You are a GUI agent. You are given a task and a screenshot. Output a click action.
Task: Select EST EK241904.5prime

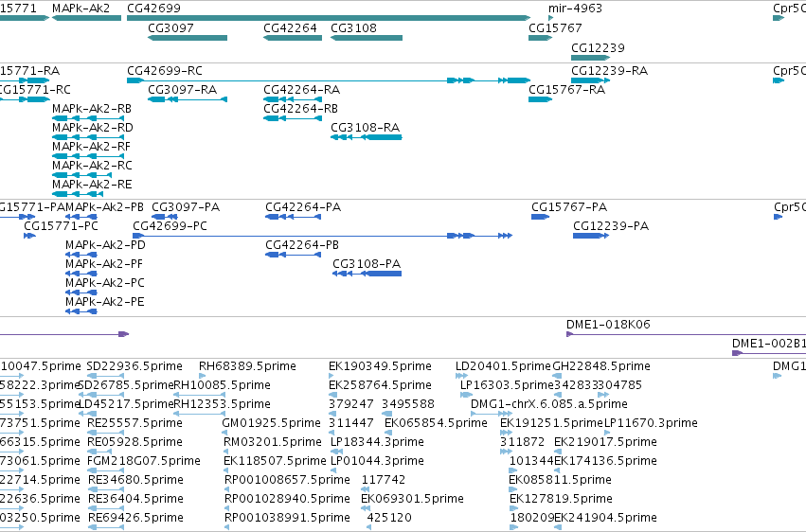click(558, 527)
